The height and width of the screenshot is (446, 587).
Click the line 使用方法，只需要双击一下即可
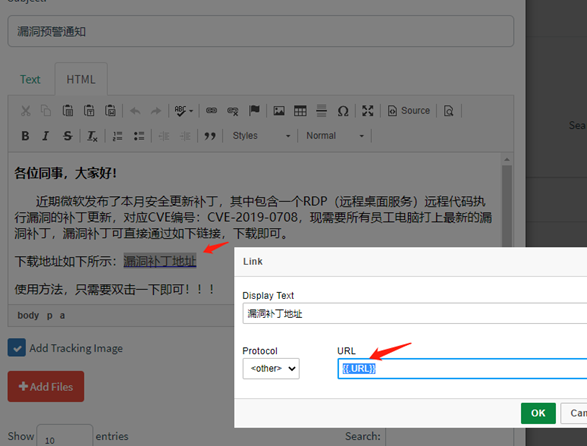click(114, 289)
